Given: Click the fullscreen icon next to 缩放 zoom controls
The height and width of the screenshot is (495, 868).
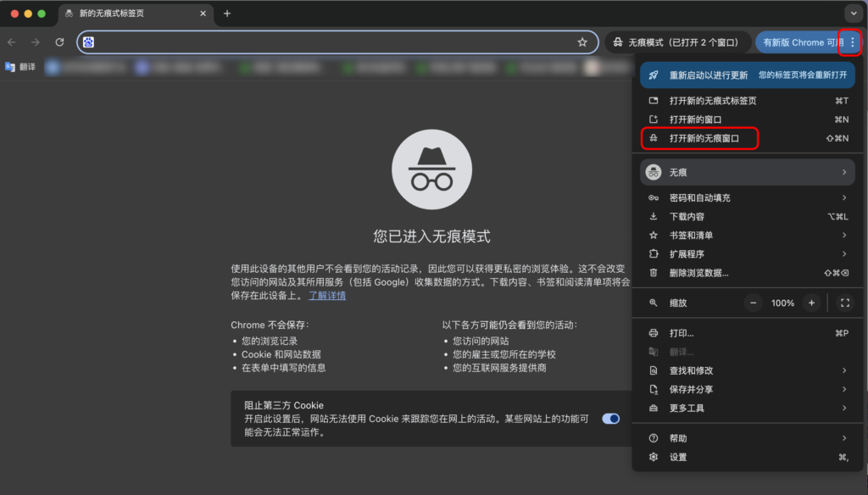Looking at the screenshot, I should coord(843,303).
